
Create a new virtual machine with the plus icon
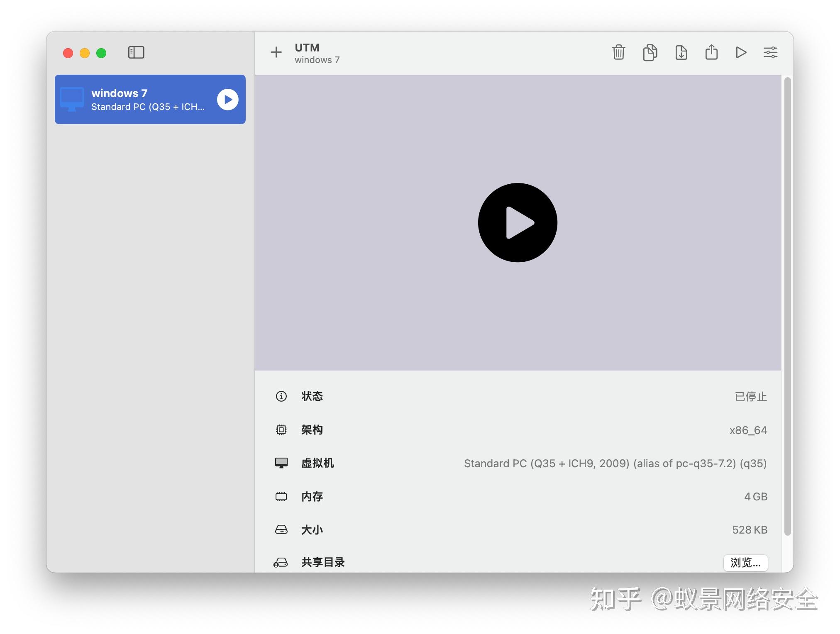pyautogui.click(x=276, y=52)
